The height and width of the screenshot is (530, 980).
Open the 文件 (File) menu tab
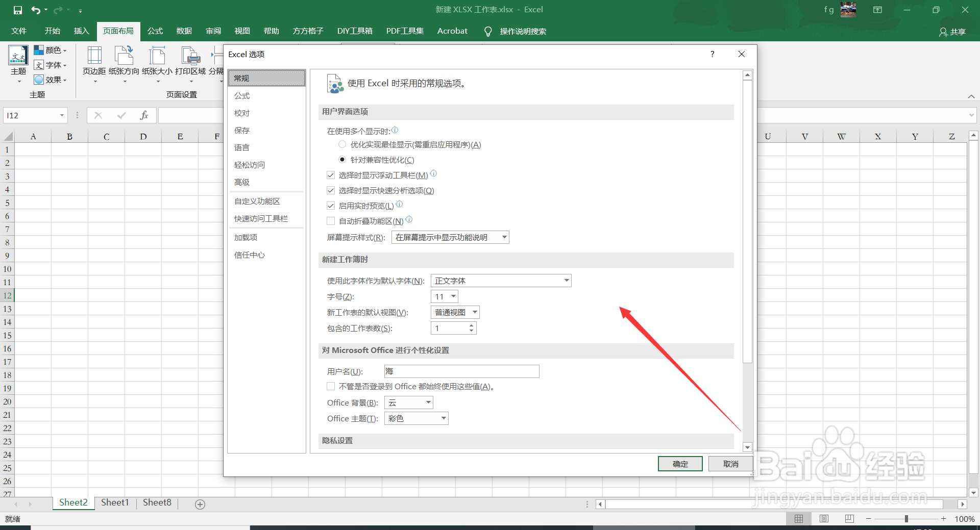coord(19,31)
